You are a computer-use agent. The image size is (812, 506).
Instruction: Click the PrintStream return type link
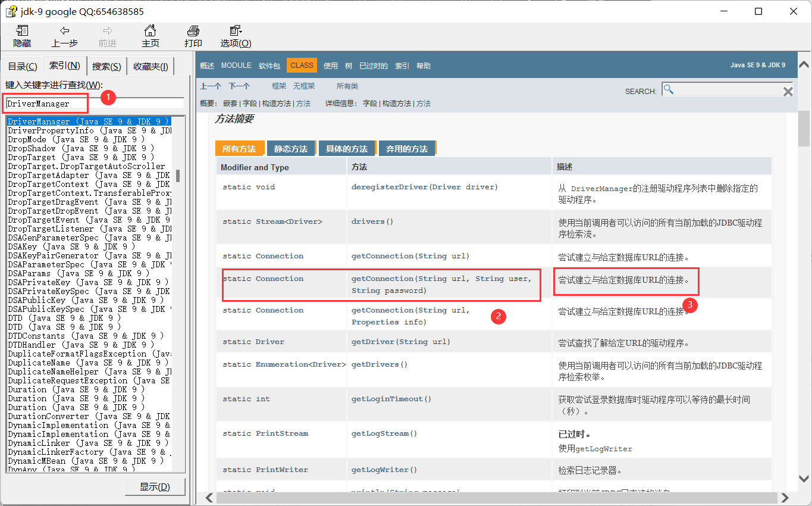tap(282, 433)
